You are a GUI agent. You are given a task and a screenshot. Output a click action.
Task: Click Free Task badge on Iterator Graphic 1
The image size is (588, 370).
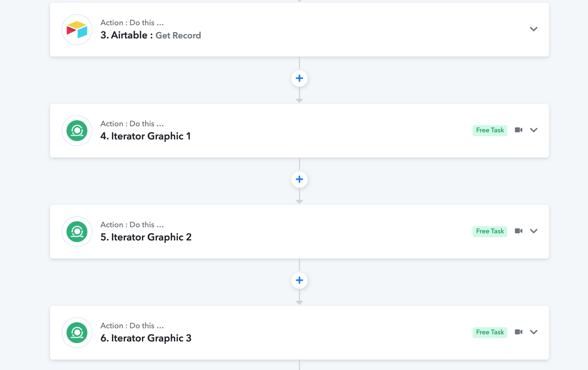pos(490,130)
